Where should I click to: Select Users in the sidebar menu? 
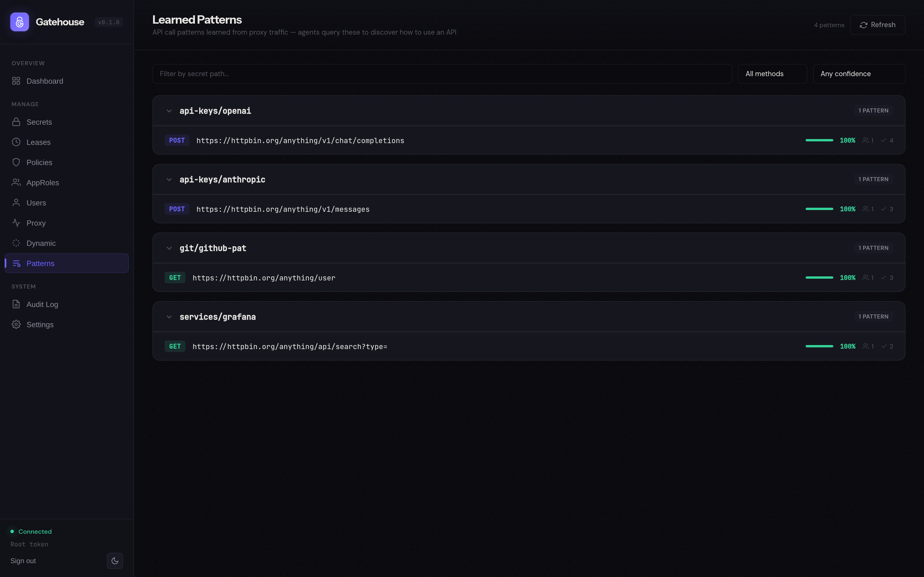36,203
